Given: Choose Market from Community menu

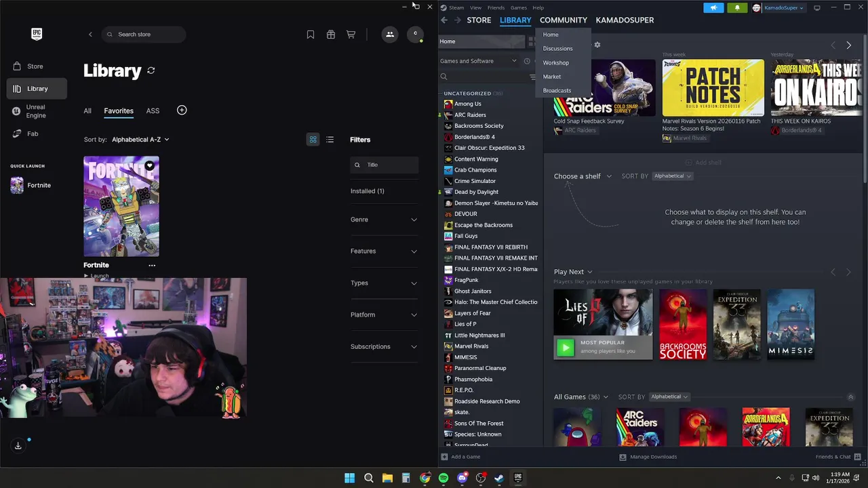Looking at the screenshot, I should (552, 77).
